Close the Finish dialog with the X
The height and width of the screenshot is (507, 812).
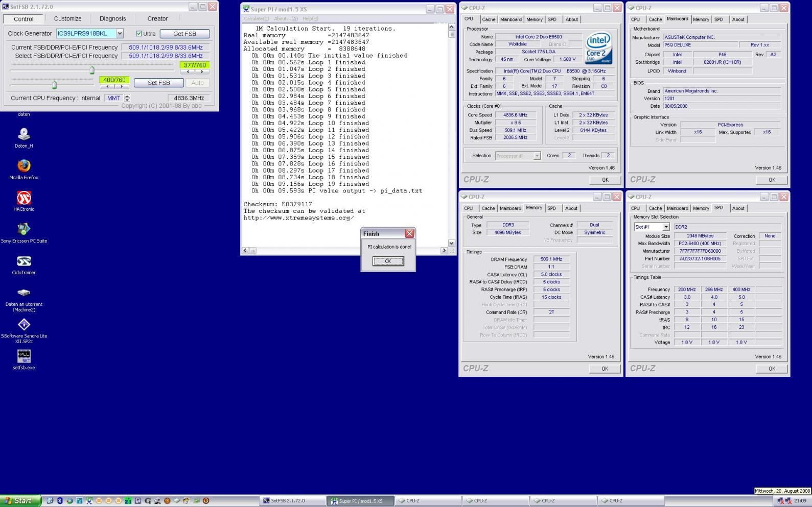click(409, 233)
